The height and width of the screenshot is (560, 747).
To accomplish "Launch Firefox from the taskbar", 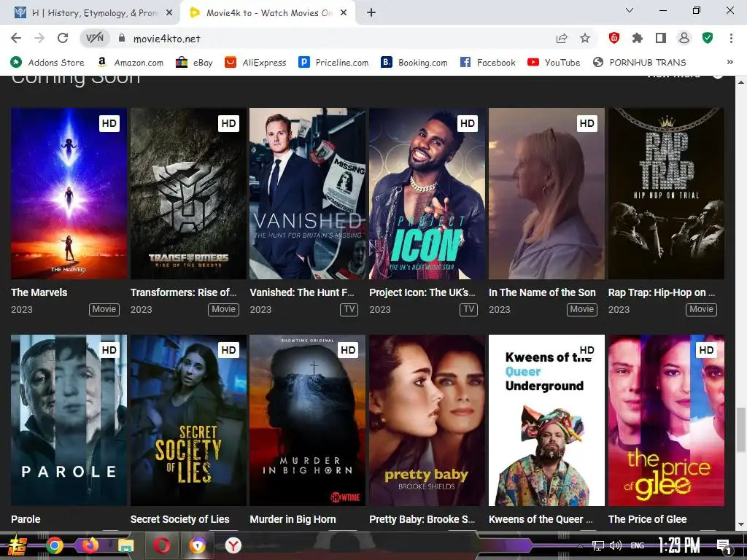I will tap(90, 545).
